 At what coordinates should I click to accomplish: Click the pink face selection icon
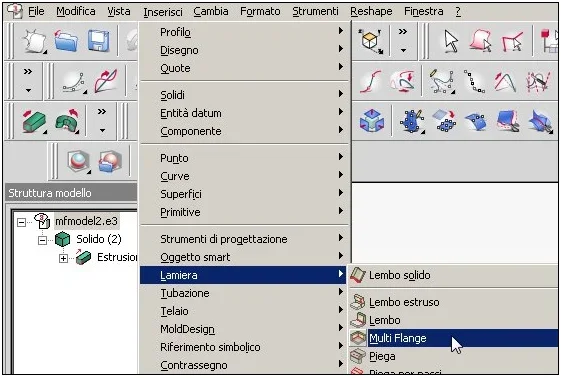480,41
